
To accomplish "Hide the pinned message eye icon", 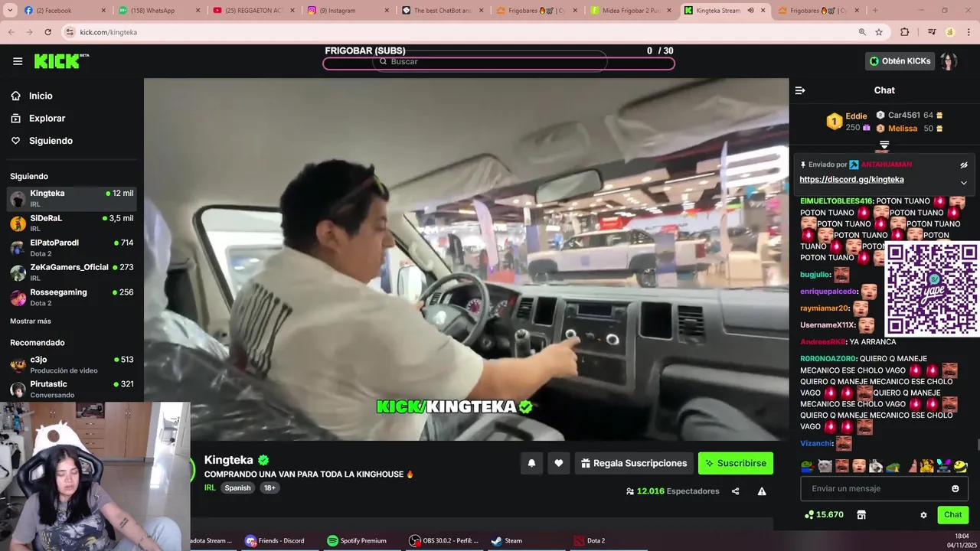I will (x=964, y=165).
